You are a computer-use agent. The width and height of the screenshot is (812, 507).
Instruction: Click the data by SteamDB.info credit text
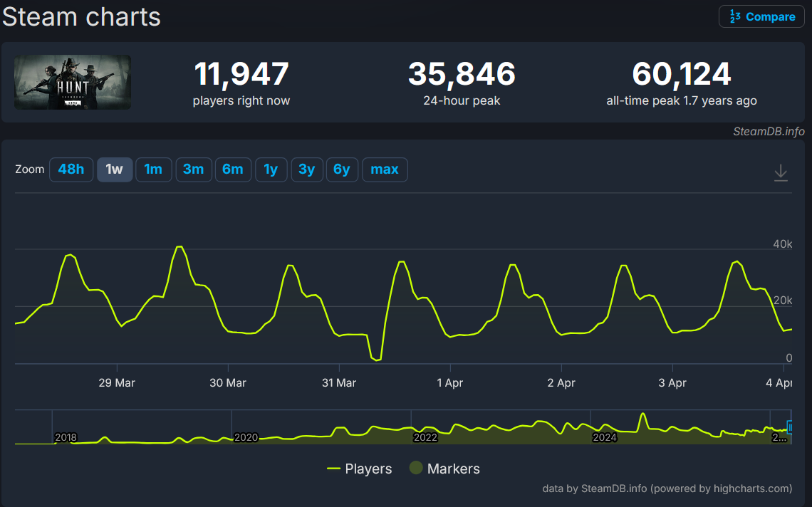(667, 488)
